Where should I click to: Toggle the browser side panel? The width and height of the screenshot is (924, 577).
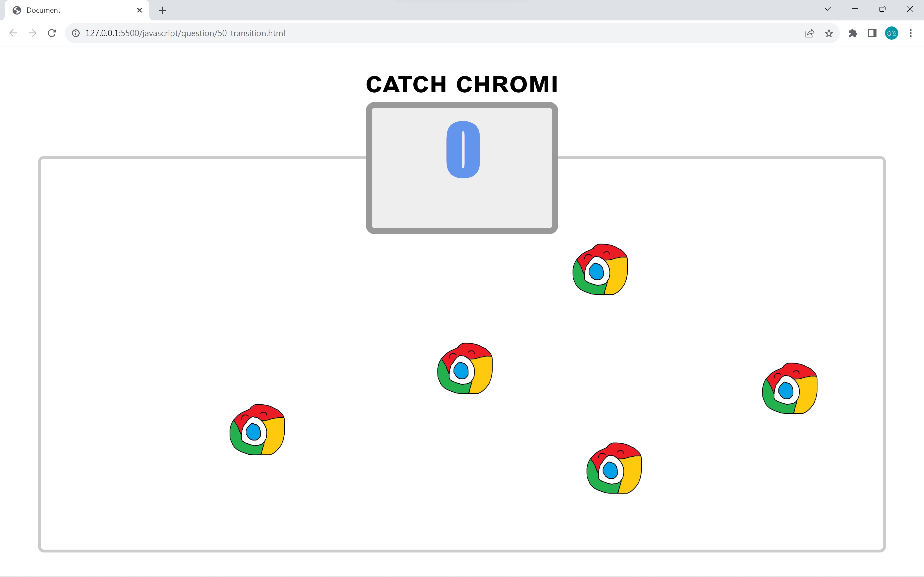point(872,33)
